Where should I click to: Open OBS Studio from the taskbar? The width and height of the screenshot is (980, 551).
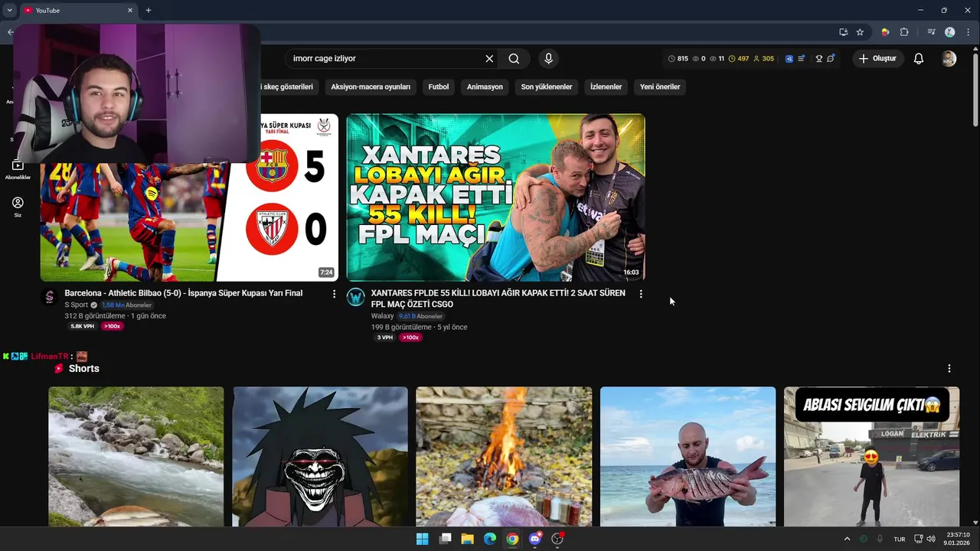tap(557, 539)
